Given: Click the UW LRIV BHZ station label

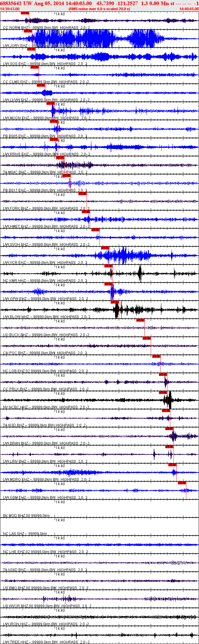Looking at the screenshot, I should pyautogui.click(x=15, y=461).
